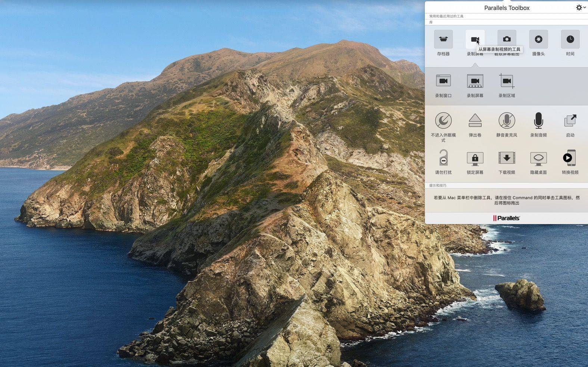Open the 截取屏幕截图 screenshot tool

click(x=507, y=39)
